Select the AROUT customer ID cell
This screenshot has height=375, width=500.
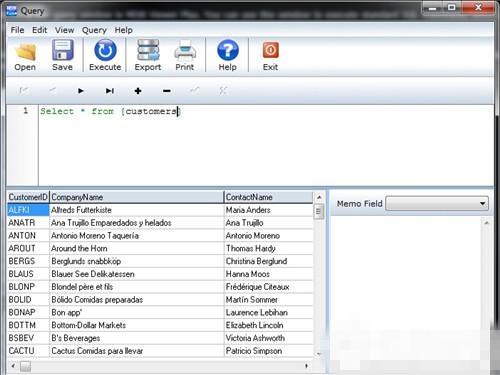click(x=28, y=248)
